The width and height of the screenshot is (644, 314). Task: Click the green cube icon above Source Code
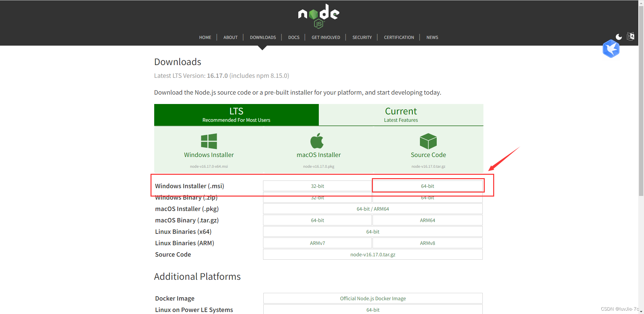[x=428, y=141]
